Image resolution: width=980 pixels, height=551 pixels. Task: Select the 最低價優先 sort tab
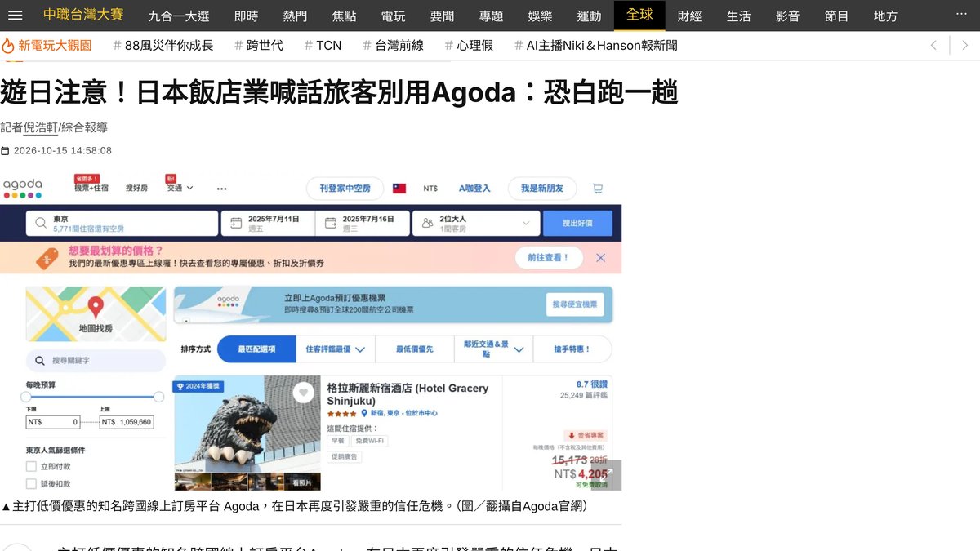pos(415,349)
